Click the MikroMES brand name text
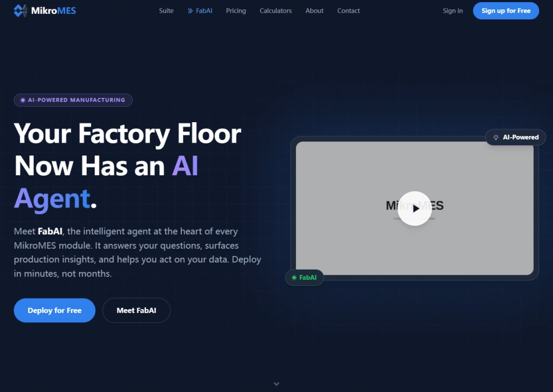This screenshot has width=553, height=392. [54, 11]
